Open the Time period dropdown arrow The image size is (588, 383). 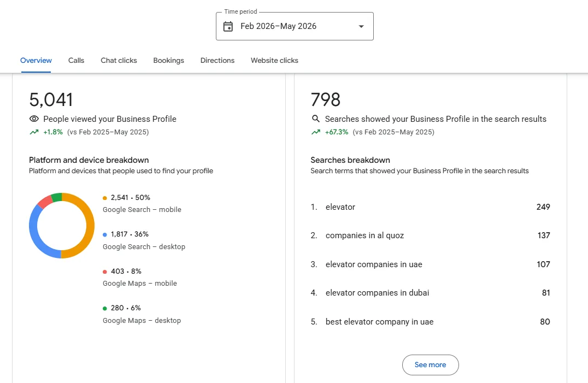361,26
